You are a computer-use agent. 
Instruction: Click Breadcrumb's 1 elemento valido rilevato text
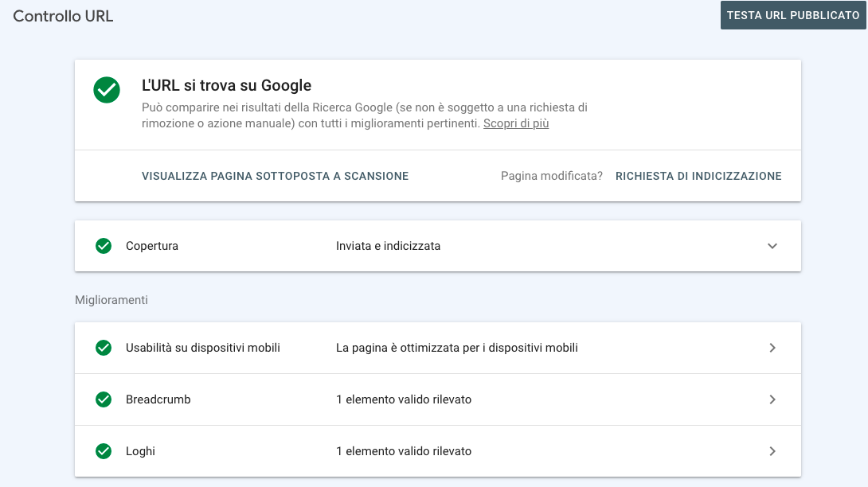404,399
